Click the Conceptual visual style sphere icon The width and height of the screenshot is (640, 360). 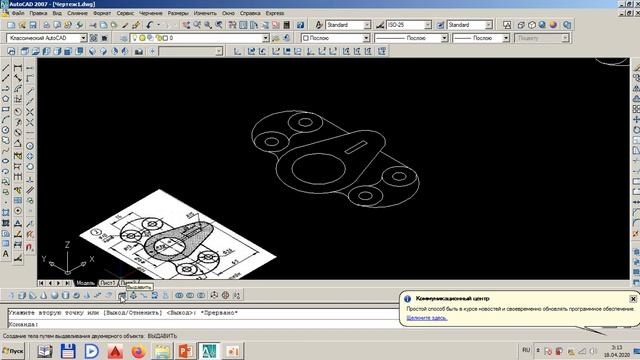[x=553, y=25]
